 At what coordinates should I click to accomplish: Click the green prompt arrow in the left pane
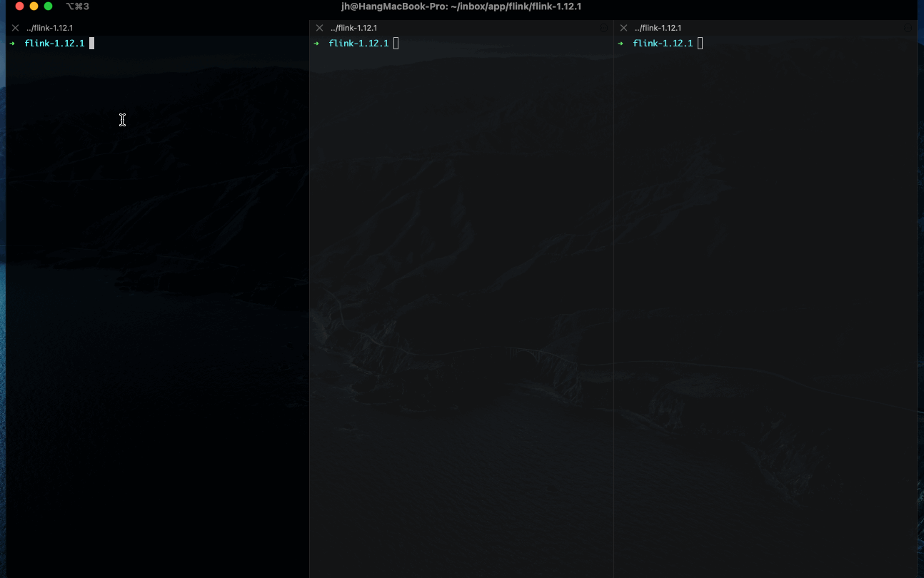click(x=12, y=43)
